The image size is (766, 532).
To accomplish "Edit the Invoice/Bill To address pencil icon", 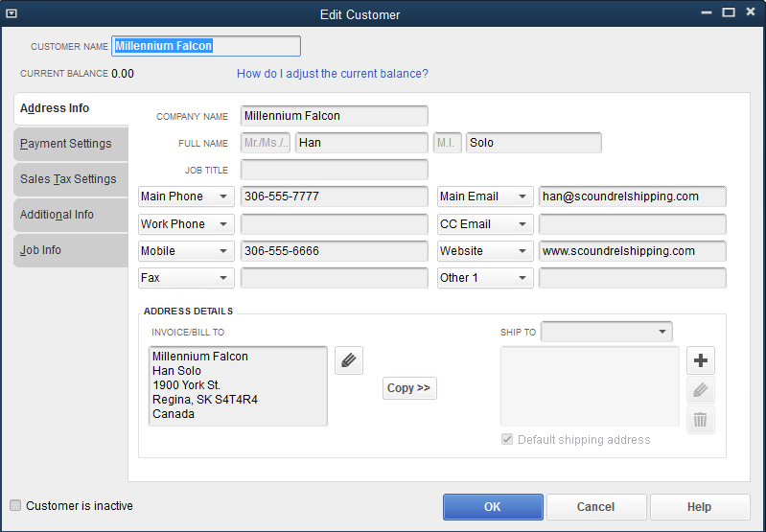I will coord(349,360).
